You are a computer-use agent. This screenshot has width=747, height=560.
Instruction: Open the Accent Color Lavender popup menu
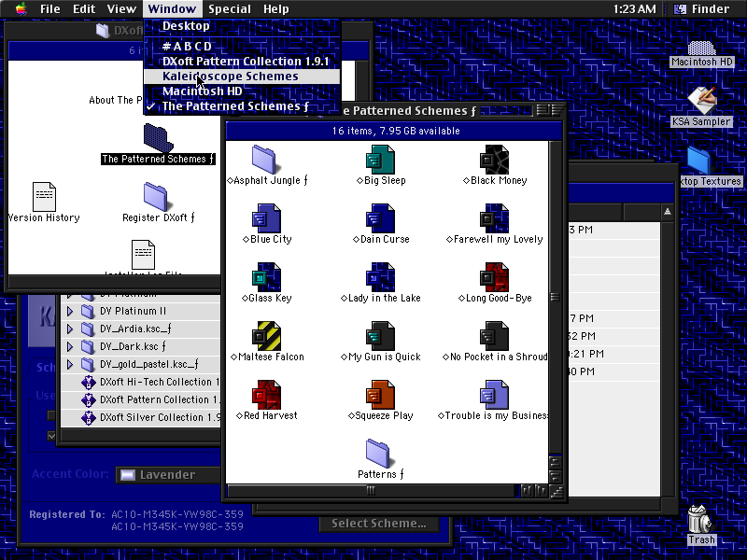[x=169, y=475]
